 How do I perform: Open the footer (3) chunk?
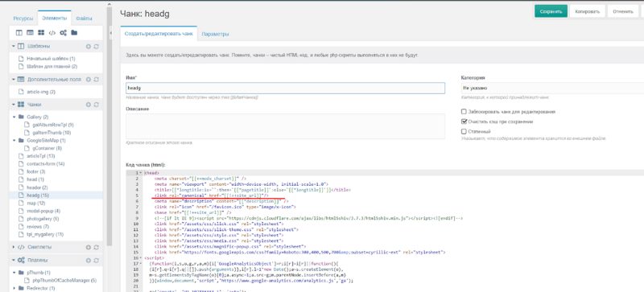(36, 171)
